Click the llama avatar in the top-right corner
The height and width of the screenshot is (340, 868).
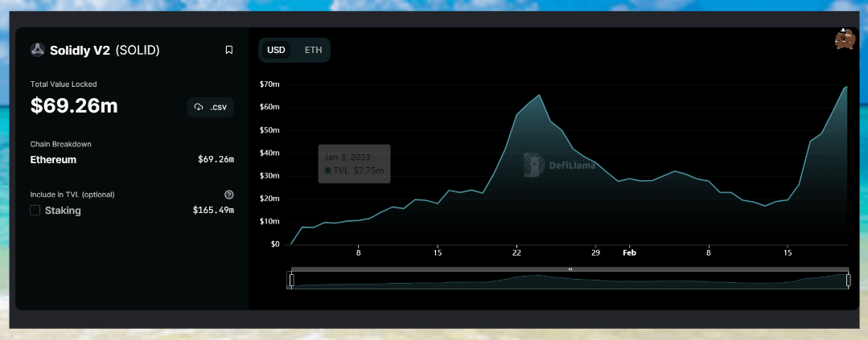click(x=845, y=39)
